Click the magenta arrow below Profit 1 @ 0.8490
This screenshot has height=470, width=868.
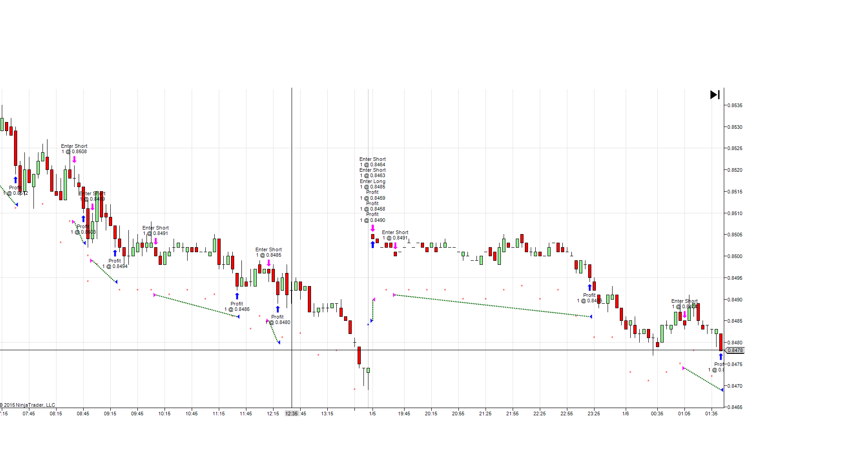tap(373, 228)
